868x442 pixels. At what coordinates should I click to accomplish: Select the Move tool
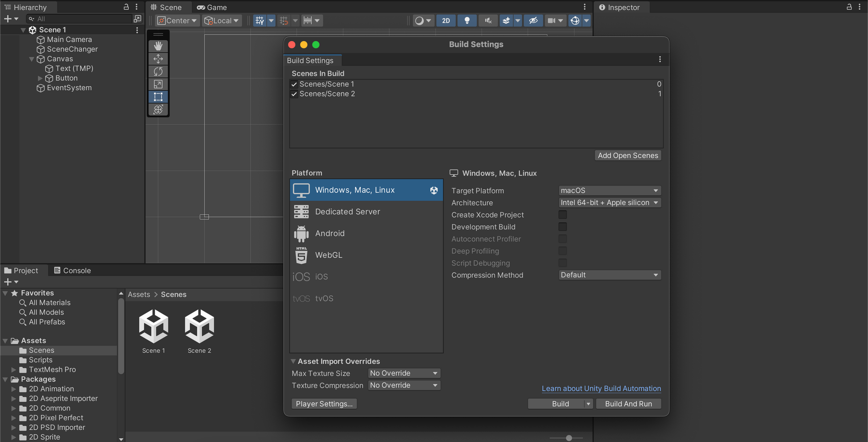158,59
